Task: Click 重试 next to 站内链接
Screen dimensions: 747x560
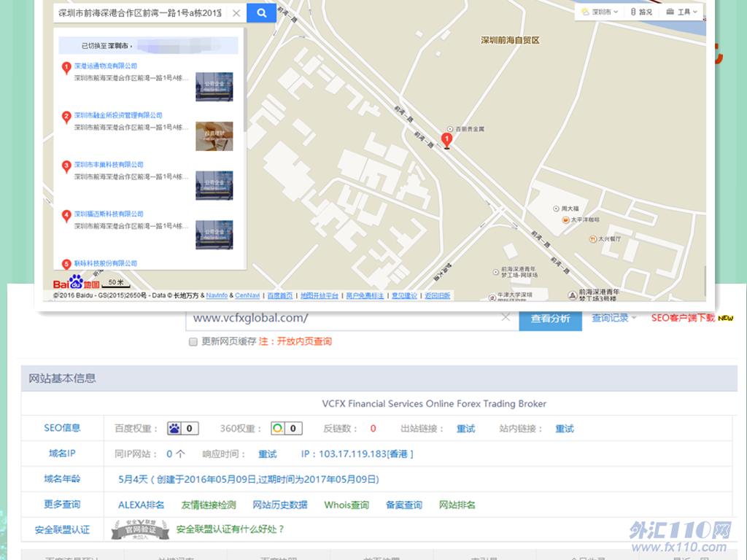Action: pos(565,429)
